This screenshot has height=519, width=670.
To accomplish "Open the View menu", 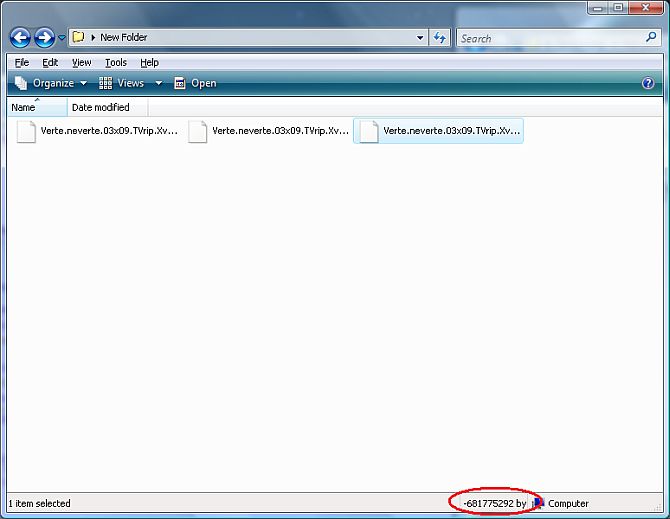I will (81, 63).
